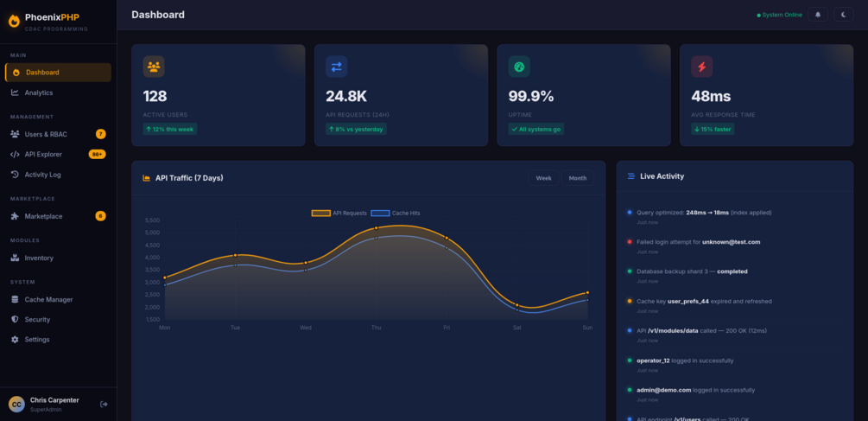The width and height of the screenshot is (868, 421).
Task: Switch chart to Month view
Action: pos(578,178)
